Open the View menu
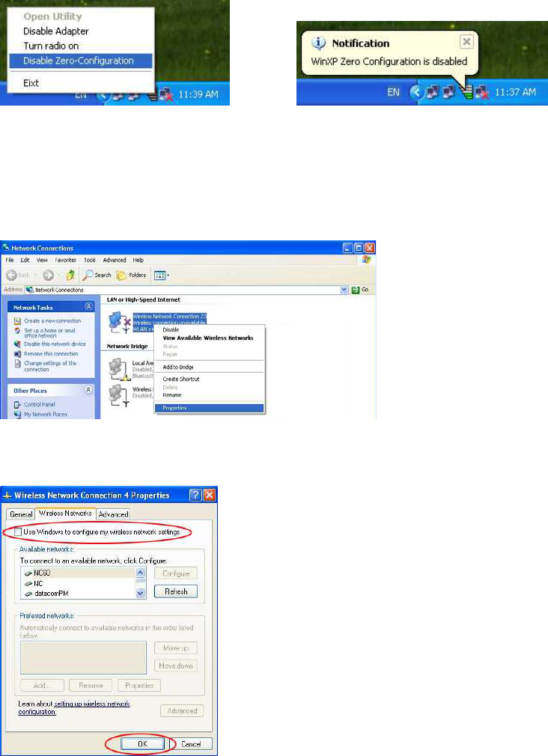Image resolution: width=548 pixels, height=756 pixels. click(x=43, y=260)
